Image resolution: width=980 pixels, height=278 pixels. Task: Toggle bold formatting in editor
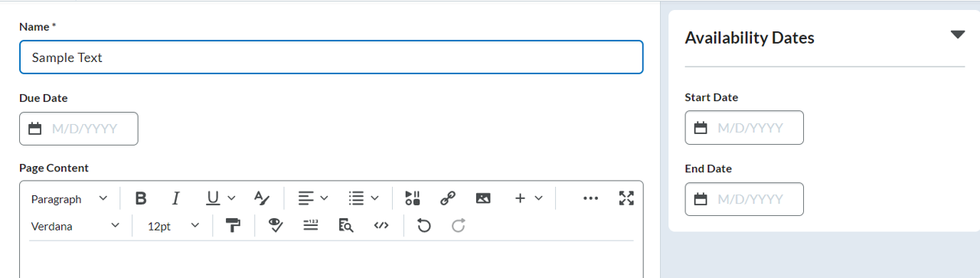point(141,198)
